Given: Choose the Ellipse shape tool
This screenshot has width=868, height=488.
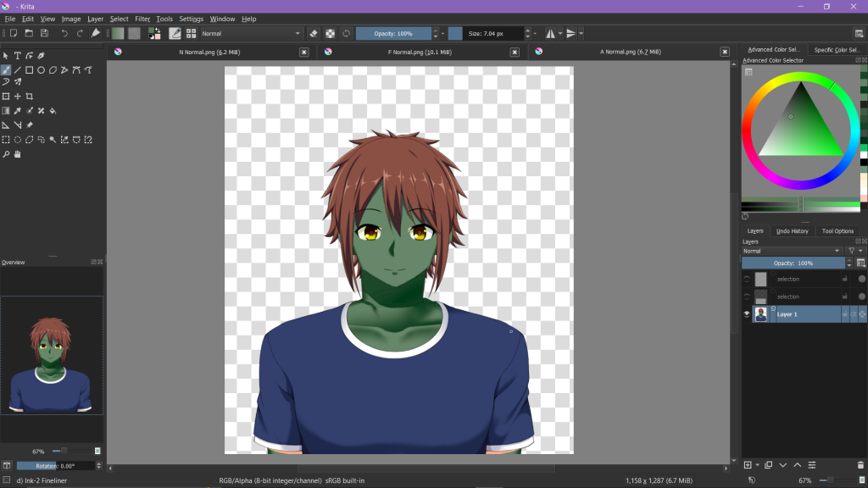Looking at the screenshot, I should tap(41, 70).
